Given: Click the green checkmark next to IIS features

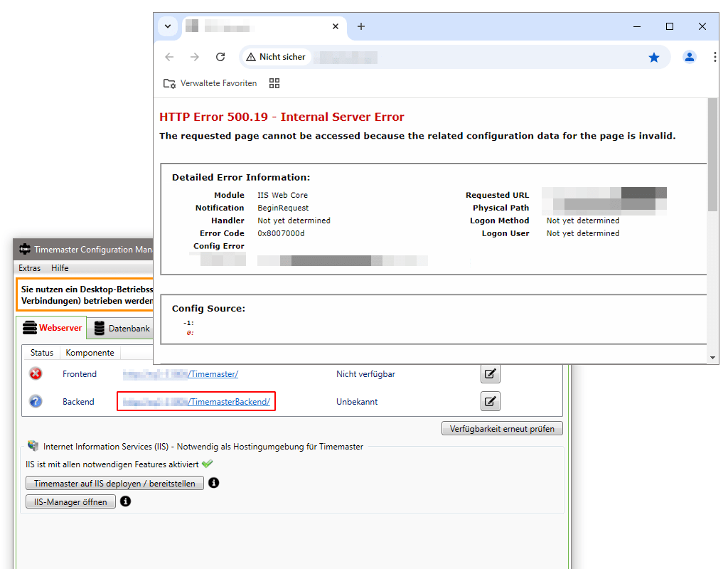Looking at the screenshot, I should coord(207,462).
